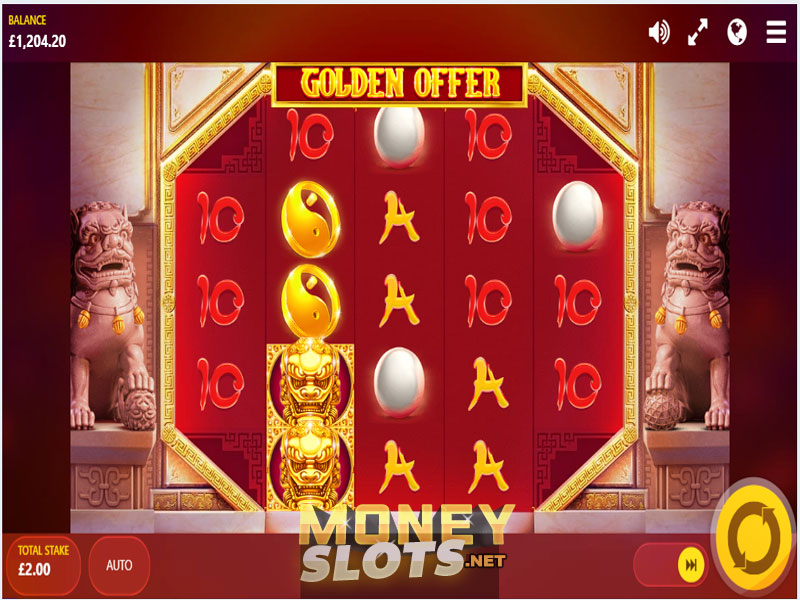
Task: Click the top white egg on the middle reel
Action: click(399, 137)
